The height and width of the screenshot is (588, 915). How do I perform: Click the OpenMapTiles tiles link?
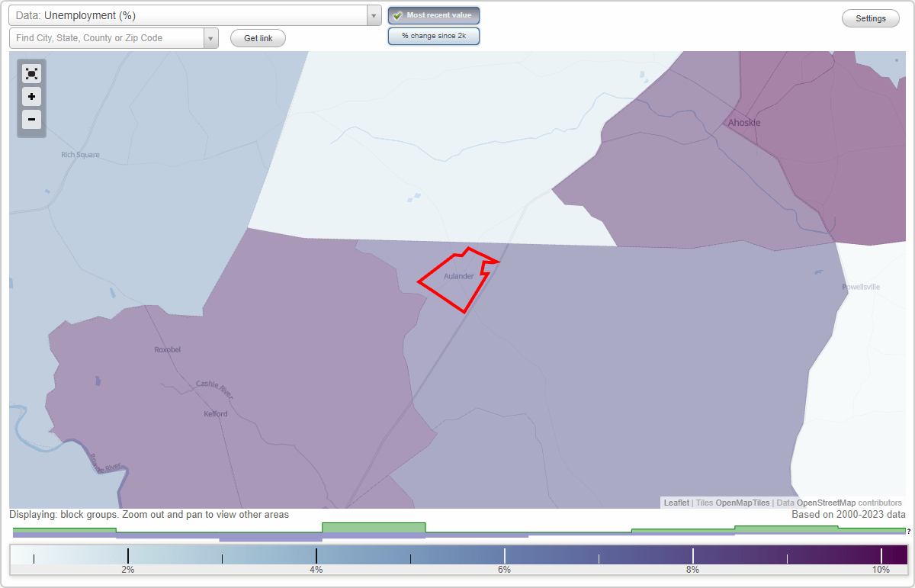click(x=742, y=503)
